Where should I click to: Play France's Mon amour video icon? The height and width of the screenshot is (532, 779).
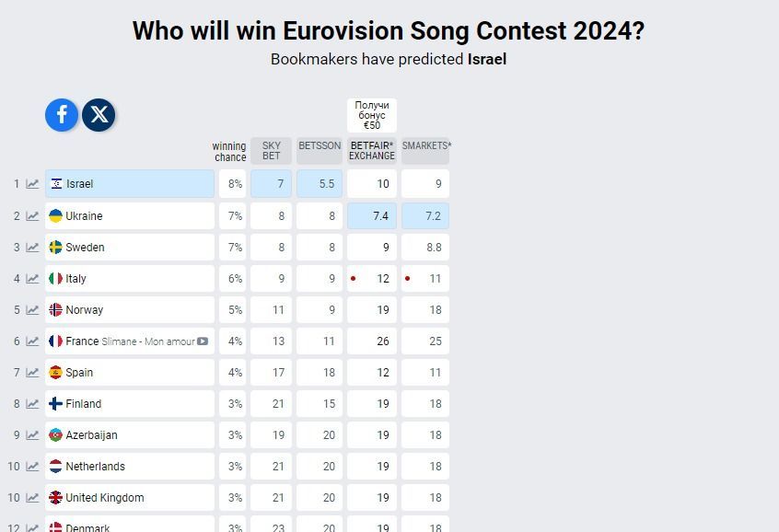(203, 341)
